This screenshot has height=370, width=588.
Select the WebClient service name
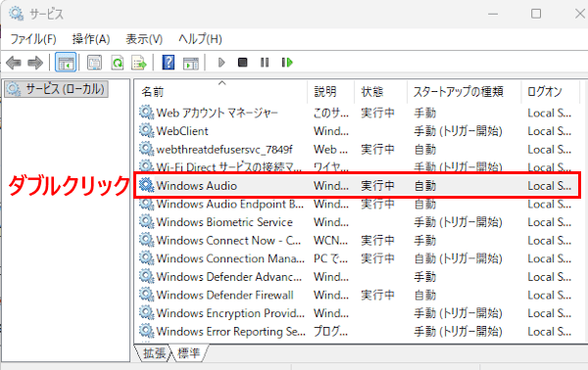coord(182,131)
